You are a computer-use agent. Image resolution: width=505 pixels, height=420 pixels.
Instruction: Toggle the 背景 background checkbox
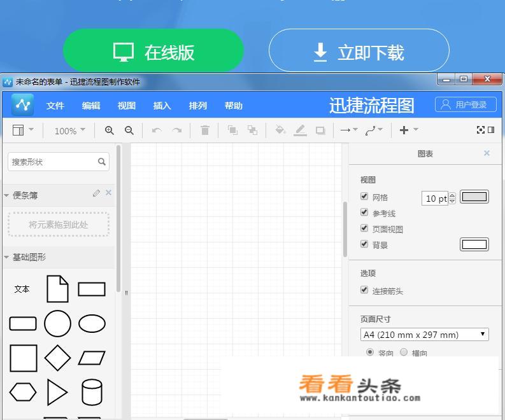tap(364, 244)
